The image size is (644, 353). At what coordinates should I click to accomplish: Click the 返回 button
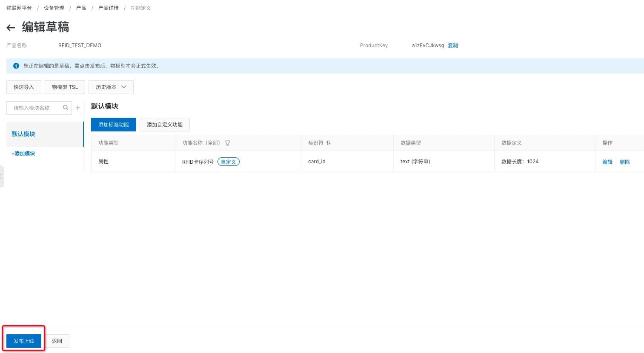tap(57, 341)
